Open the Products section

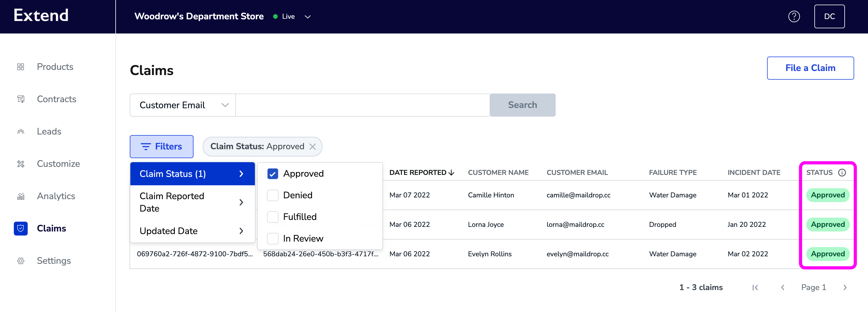point(55,67)
